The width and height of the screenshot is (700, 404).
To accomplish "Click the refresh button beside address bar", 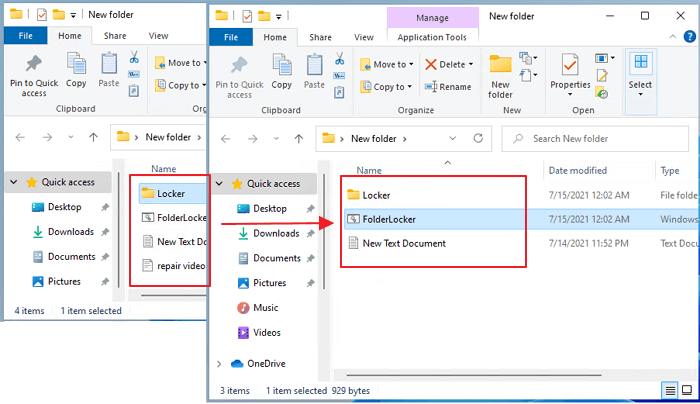I will pyautogui.click(x=479, y=138).
